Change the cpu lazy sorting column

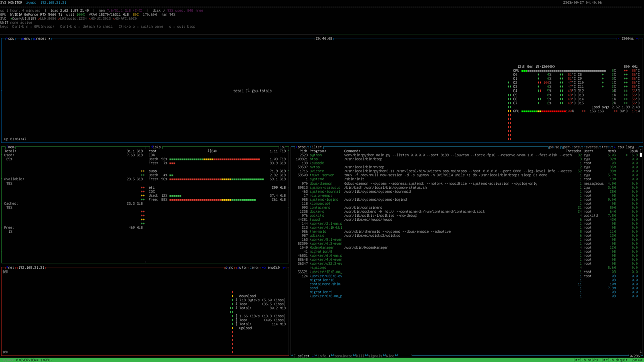[x=626, y=147]
